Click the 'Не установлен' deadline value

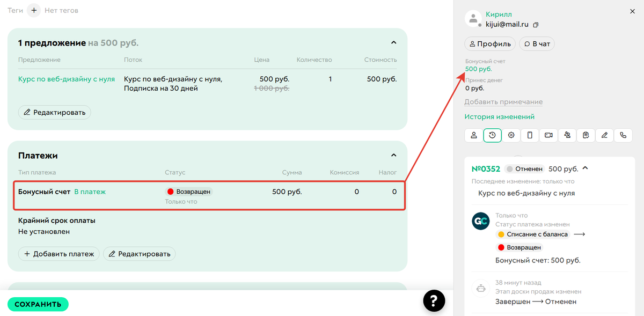tap(44, 232)
